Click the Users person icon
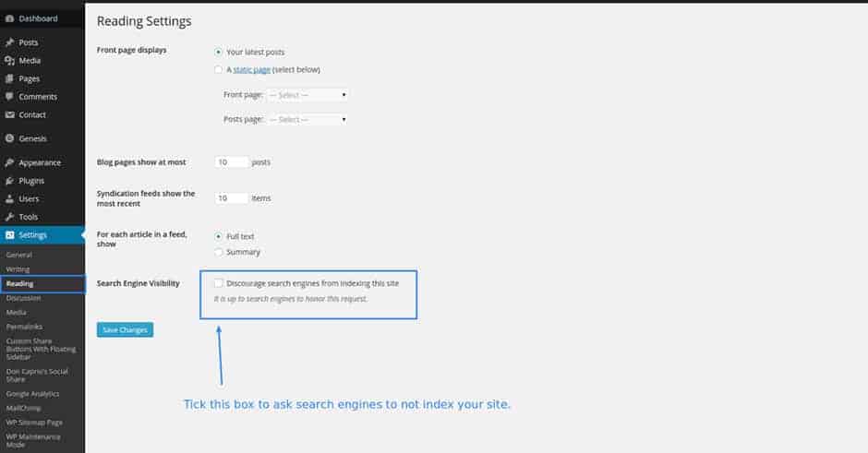Screen dimensions: 868x453 (x=9, y=199)
